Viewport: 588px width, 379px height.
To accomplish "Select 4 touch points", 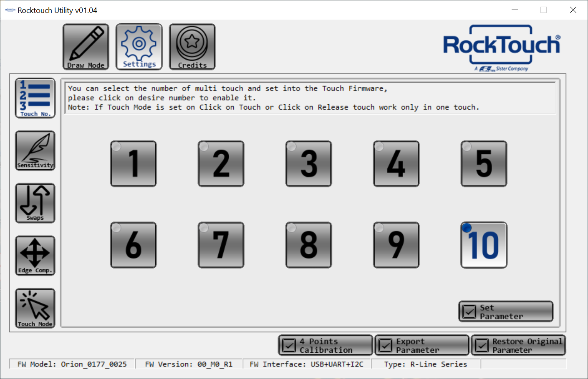I will (396, 163).
